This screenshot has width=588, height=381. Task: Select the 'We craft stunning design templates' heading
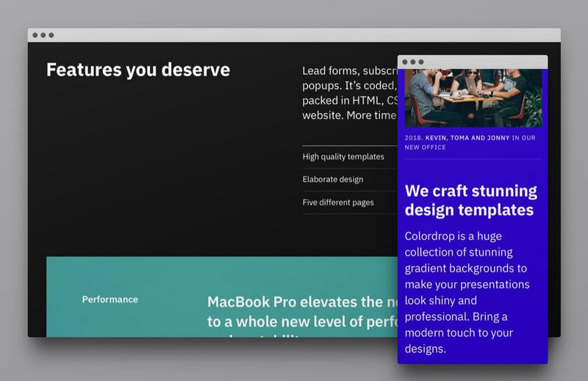pyautogui.click(x=470, y=200)
